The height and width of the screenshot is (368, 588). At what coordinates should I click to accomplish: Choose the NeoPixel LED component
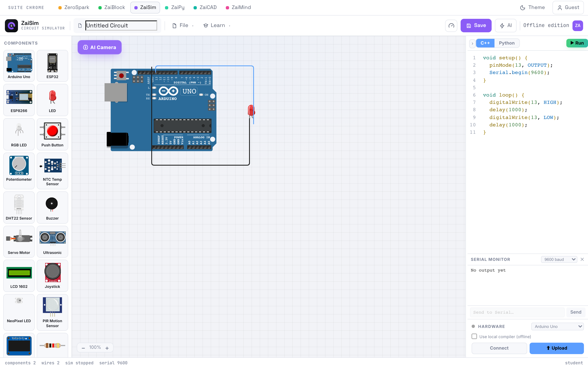click(x=19, y=312)
